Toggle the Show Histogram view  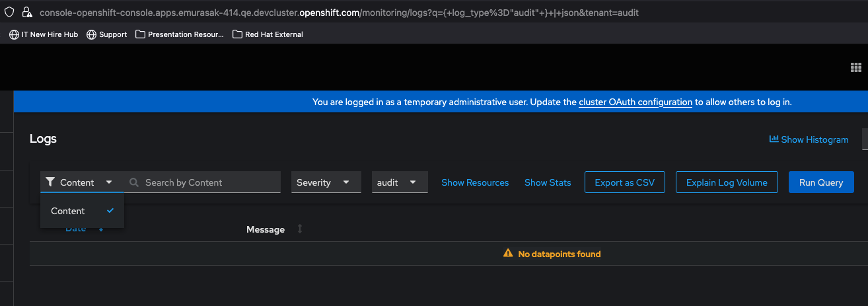tap(814, 139)
